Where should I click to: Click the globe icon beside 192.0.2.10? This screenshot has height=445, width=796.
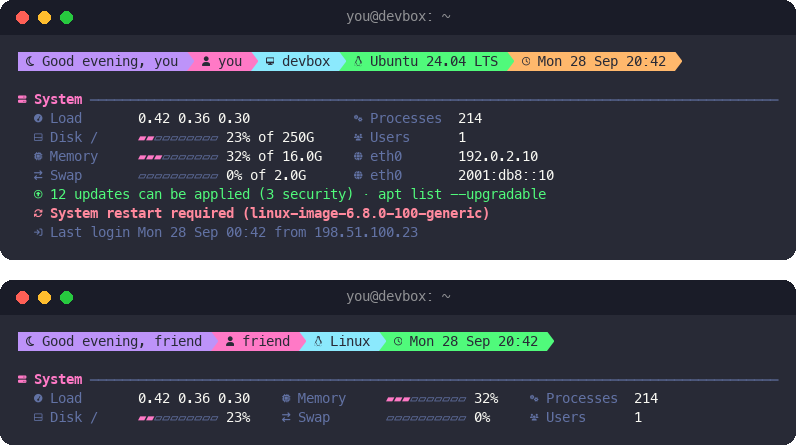358,156
